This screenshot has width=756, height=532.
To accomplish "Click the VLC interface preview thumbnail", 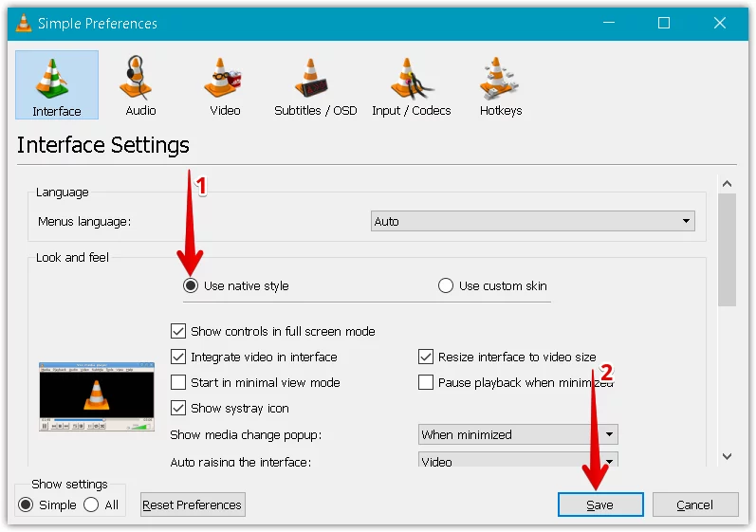I will point(97,396).
